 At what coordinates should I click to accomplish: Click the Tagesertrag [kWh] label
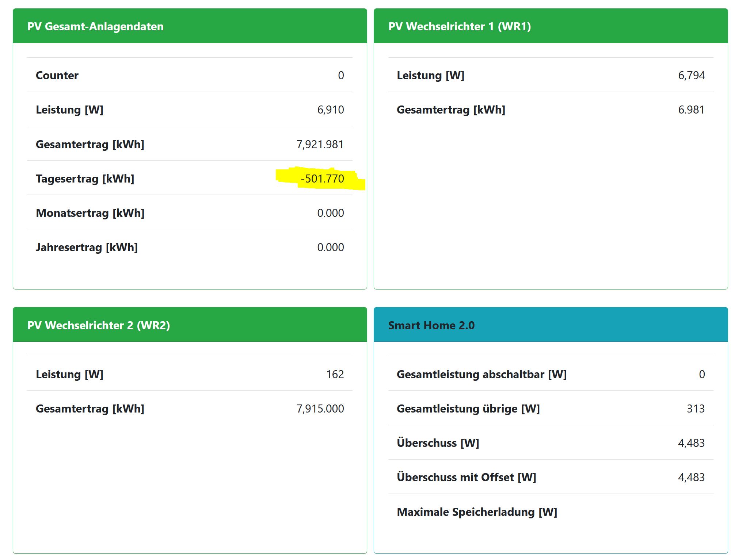(85, 179)
